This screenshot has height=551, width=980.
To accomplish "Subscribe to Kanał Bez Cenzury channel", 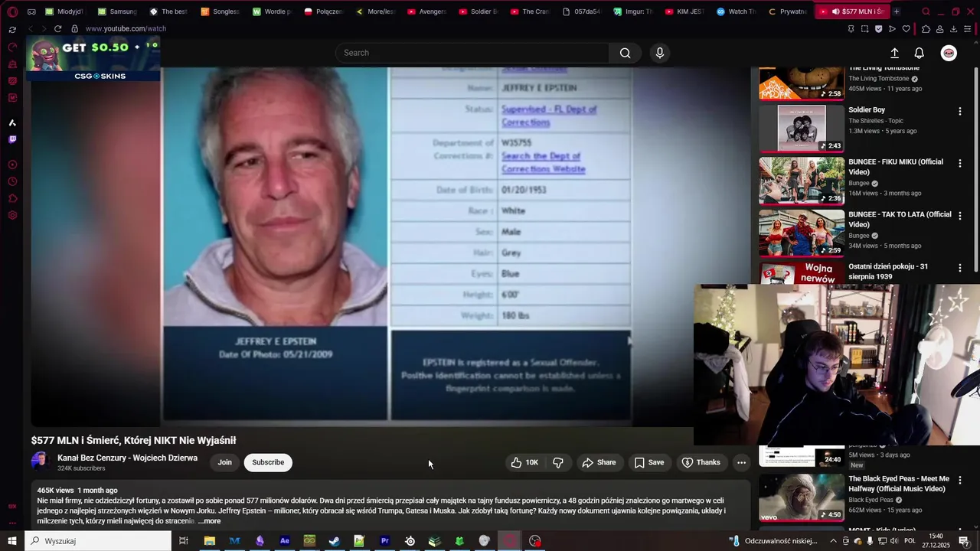I will pyautogui.click(x=268, y=462).
